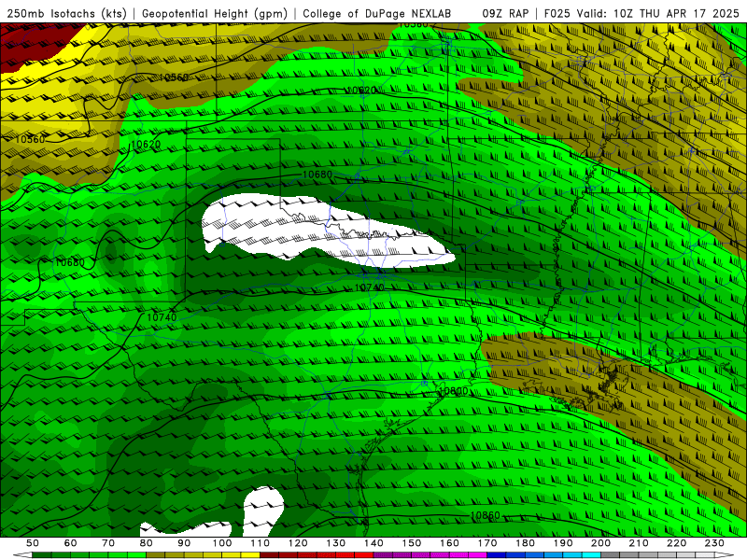Select legend value 80

[147, 543]
